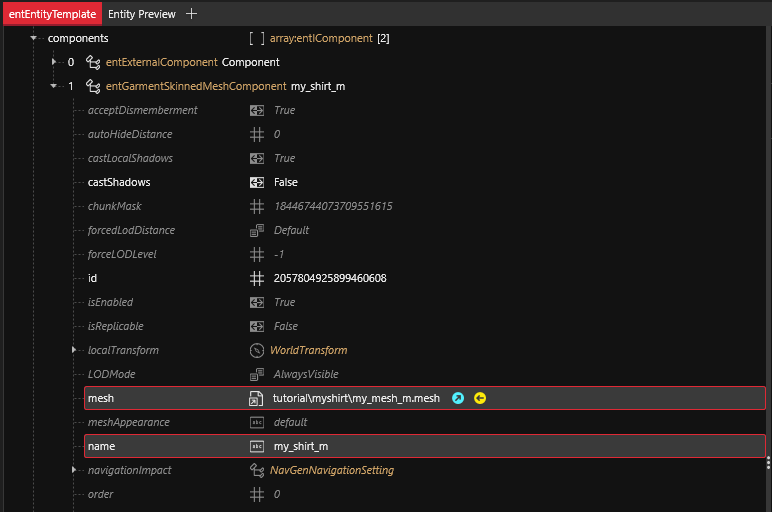Expand the entExternalComponent item 0
Viewport: 772px width, 512px height.
(x=55, y=62)
